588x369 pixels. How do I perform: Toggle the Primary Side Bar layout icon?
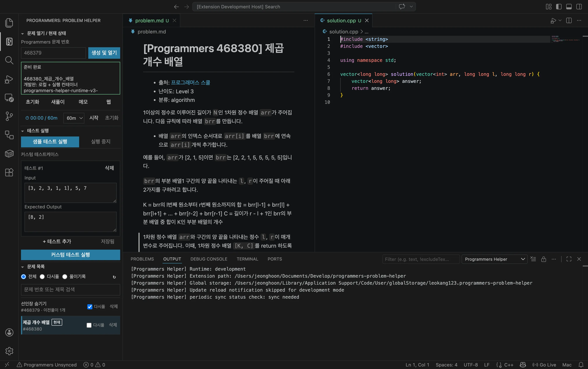[559, 7]
